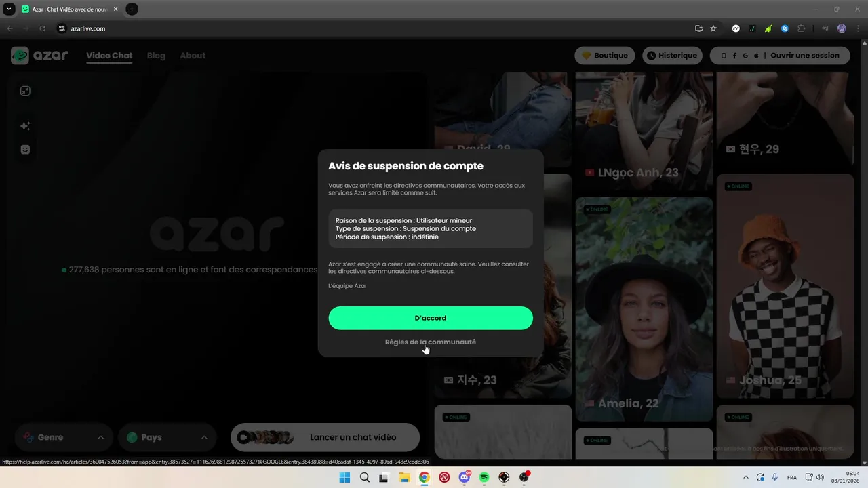Click the install app icon in address bar
Image resolution: width=868 pixels, height=488 pixels.
coord(698,28)
